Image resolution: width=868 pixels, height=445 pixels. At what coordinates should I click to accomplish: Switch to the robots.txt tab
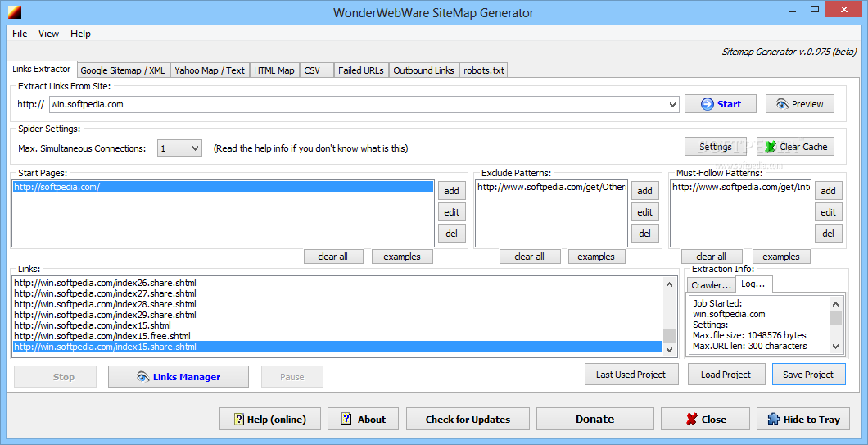(x=484, y=70)
